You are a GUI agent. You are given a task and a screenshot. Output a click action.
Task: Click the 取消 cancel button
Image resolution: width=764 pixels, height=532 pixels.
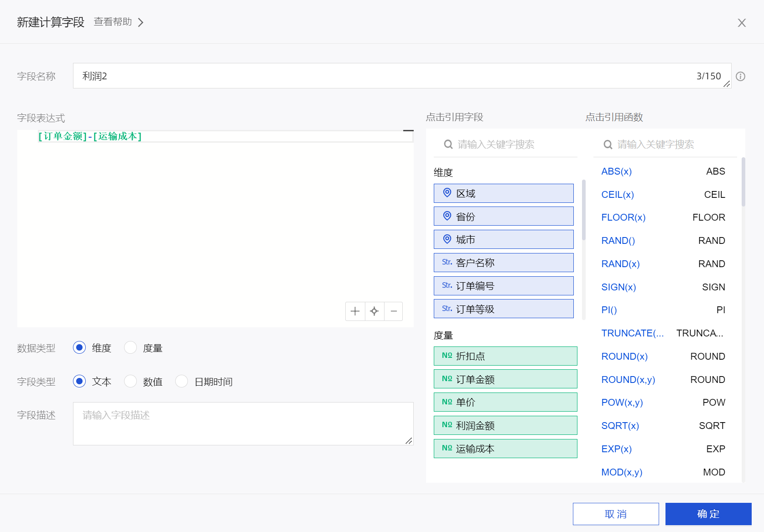click(615, 514)
